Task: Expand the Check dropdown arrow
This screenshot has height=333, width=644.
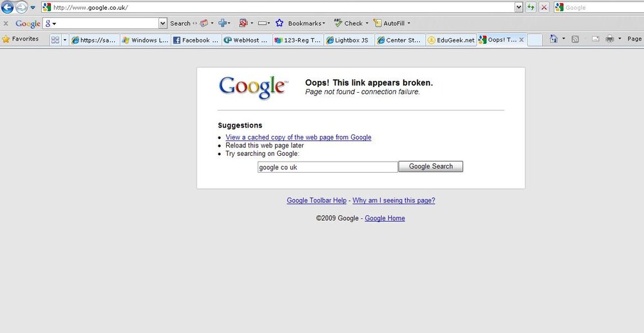Action: tap(367, 23)
